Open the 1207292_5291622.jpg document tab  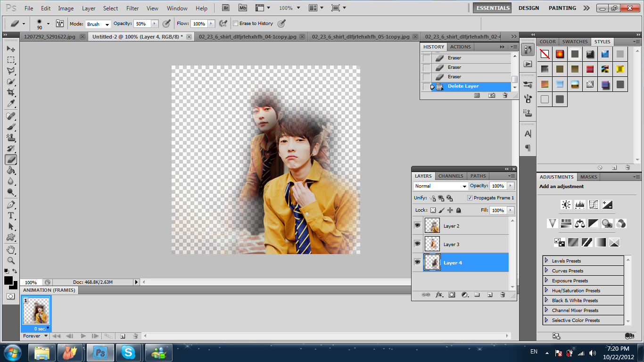point(49,37)
